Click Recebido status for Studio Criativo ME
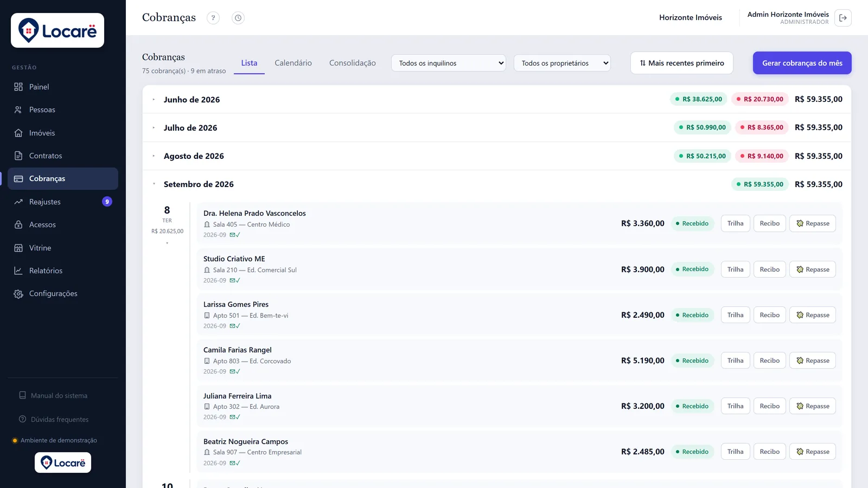The width and height of the screenshot is (868, 488). (692, 269)
